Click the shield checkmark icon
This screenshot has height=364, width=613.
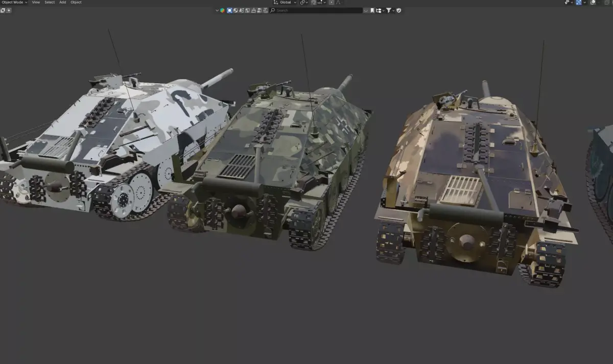coord(399,10)
